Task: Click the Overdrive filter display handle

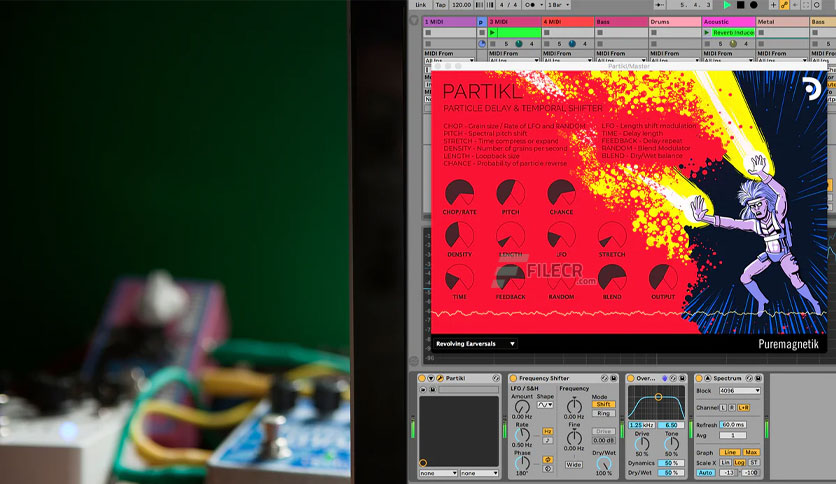Action: point(658,397)
